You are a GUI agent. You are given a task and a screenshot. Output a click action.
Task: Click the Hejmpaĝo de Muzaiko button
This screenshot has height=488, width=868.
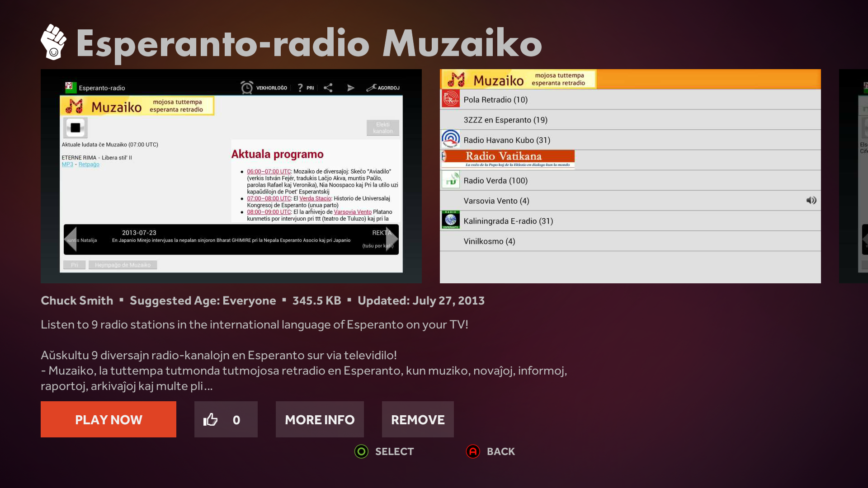(x=123, y=265)
